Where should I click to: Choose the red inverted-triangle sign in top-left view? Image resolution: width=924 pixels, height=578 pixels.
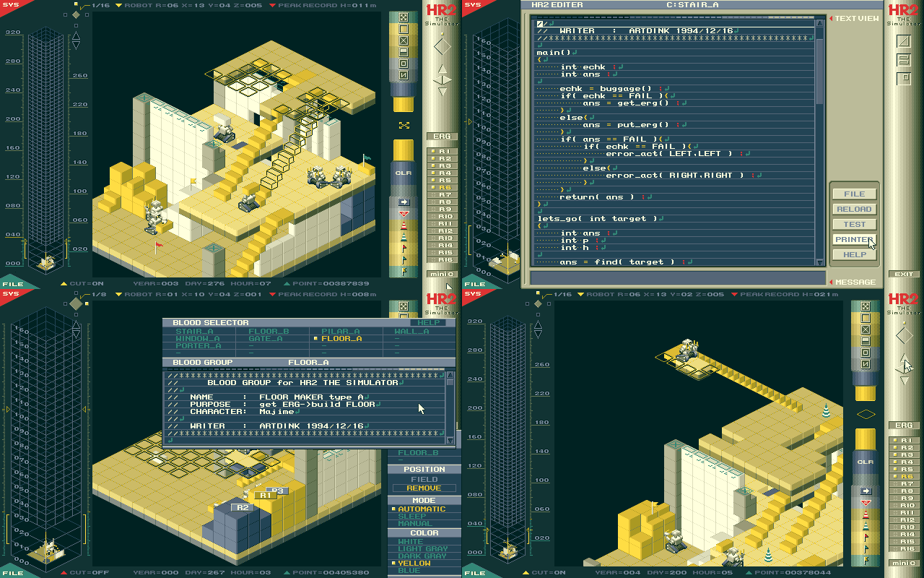pos(404,214)
